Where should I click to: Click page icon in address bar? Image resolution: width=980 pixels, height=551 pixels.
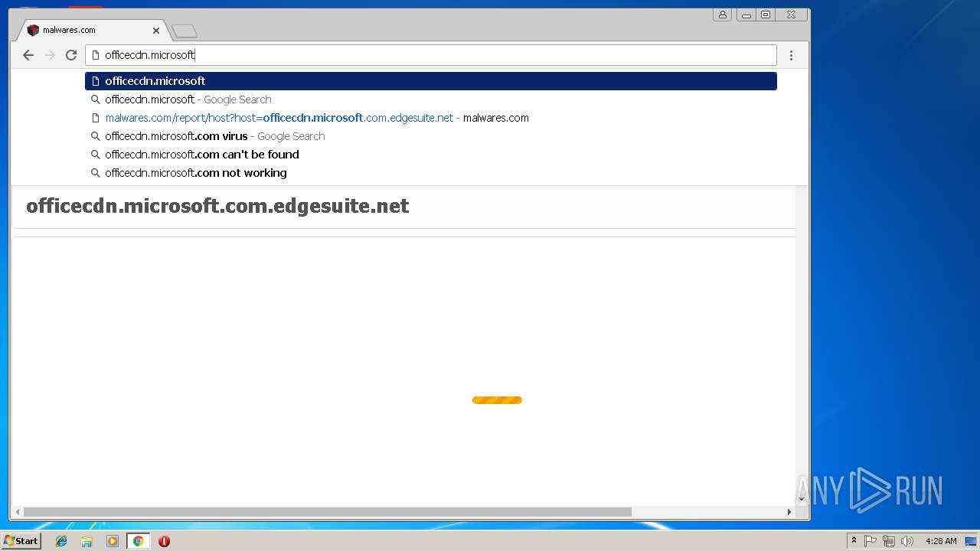coord(96,55)
